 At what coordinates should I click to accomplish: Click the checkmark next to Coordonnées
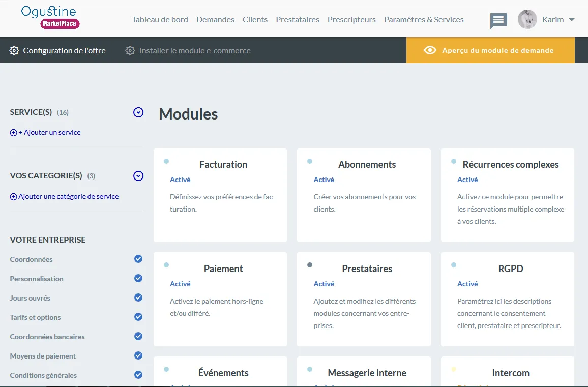coord(138,259)
